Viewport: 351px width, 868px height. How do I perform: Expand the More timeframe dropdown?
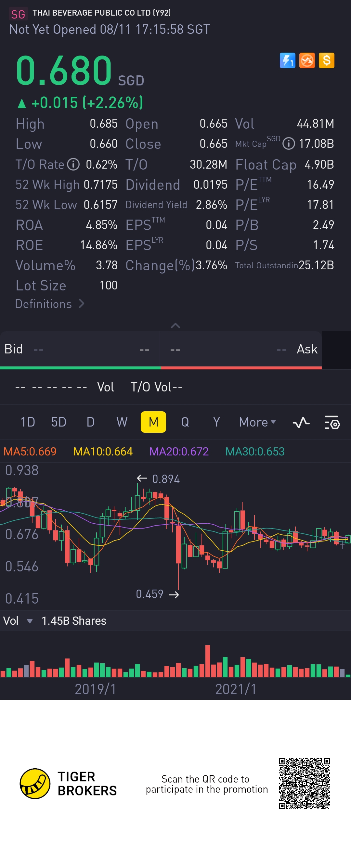coord(258,422)
